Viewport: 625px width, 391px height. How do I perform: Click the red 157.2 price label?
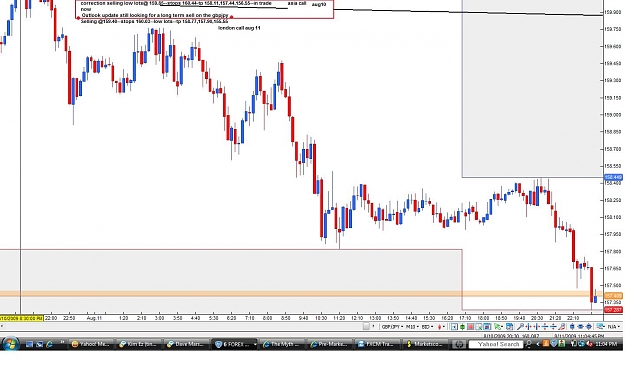click(x=613, y=310)
